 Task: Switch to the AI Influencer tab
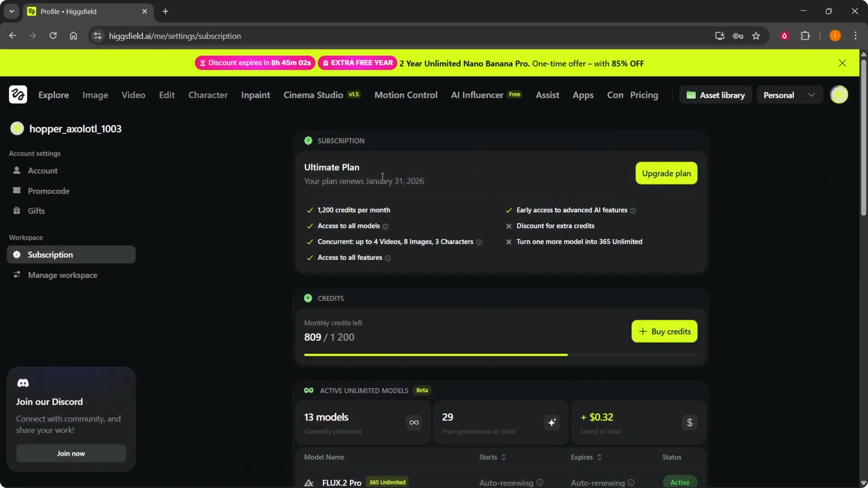coord(476,95)
